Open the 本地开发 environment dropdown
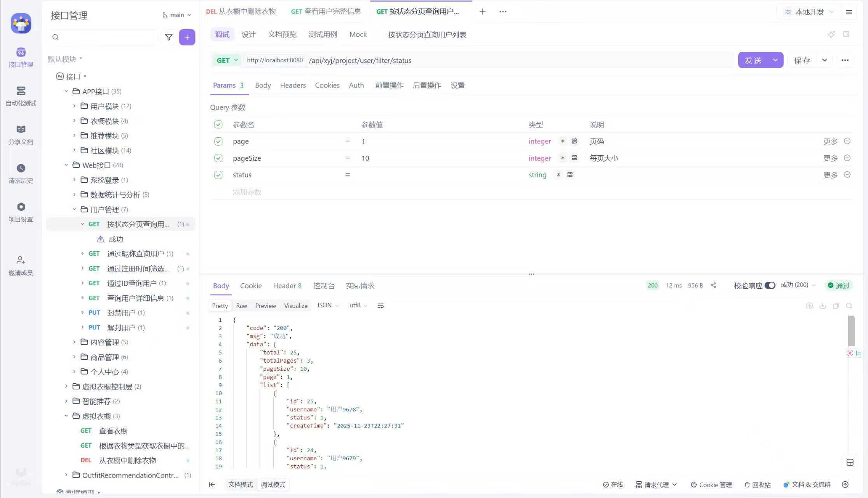Viewport: 868px width, 498px height. click(x=809, y=12)
